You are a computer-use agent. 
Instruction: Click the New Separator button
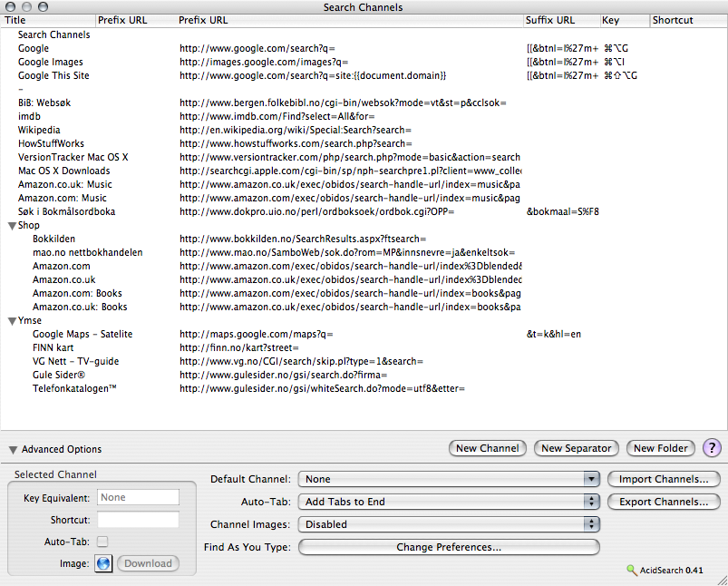(577, 448)
